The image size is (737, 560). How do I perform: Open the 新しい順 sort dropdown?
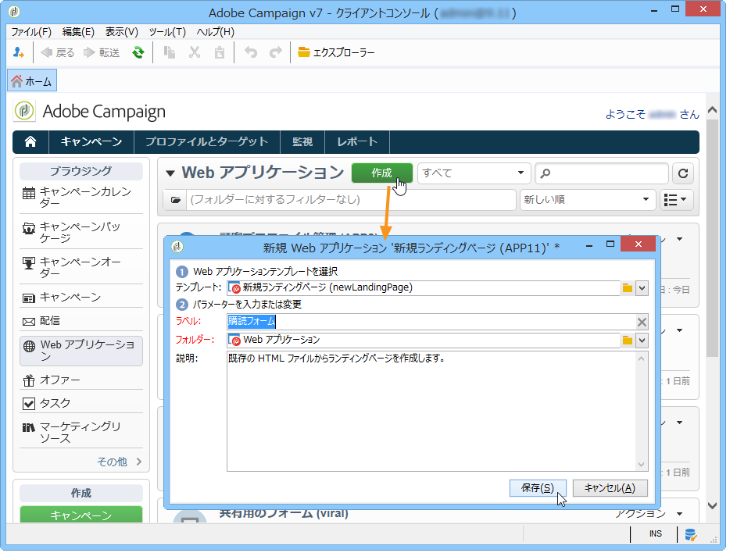(x=587, y=200)
